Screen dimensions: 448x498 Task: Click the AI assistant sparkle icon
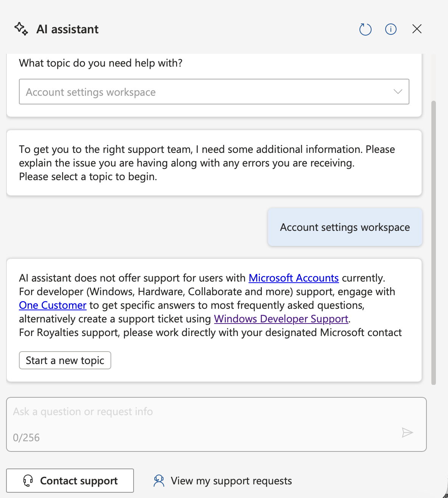point(21,29)
